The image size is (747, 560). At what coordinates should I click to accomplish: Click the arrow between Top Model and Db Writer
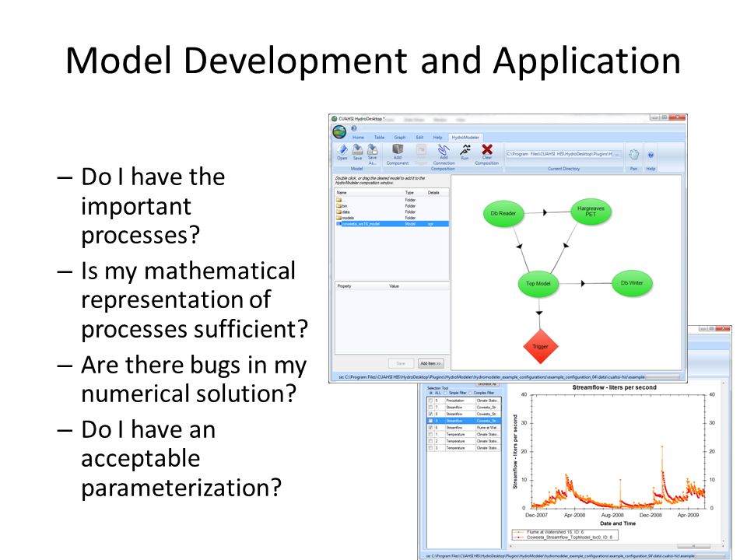coord(583,283)
